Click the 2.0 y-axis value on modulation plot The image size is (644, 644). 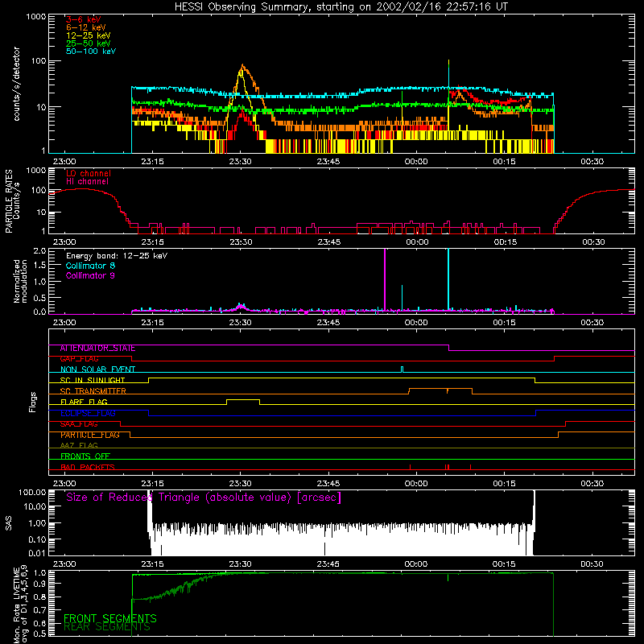point(39,251)
